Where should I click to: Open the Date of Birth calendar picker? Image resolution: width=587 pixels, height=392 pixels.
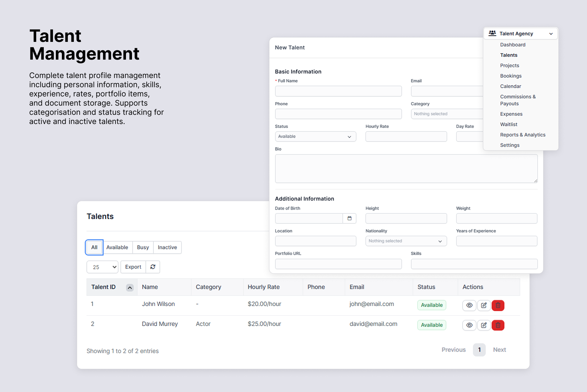coord(349,218)
